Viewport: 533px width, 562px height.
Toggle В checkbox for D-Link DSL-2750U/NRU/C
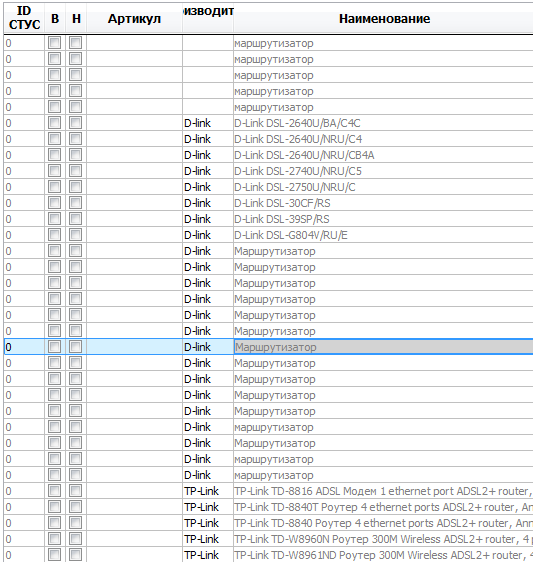coord(54,187)
